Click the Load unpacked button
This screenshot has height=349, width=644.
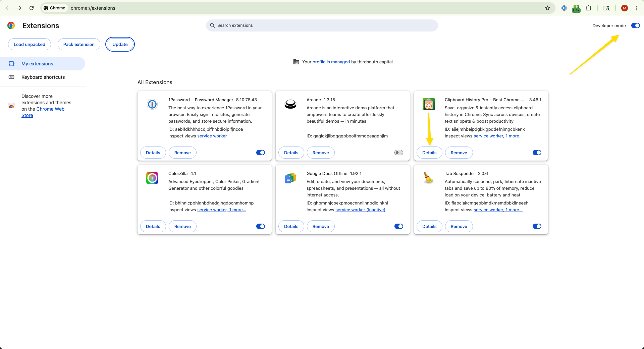30,44
